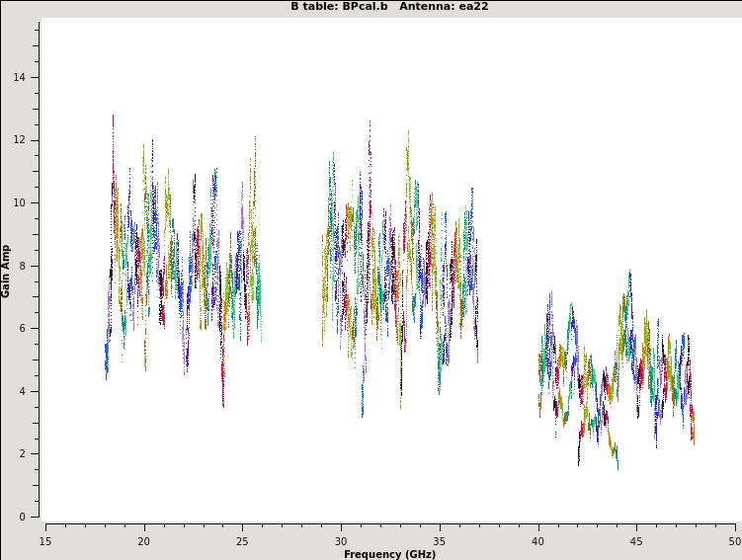Click the x-axis tick label 35
742x560 pixels.
coord(440,541)
